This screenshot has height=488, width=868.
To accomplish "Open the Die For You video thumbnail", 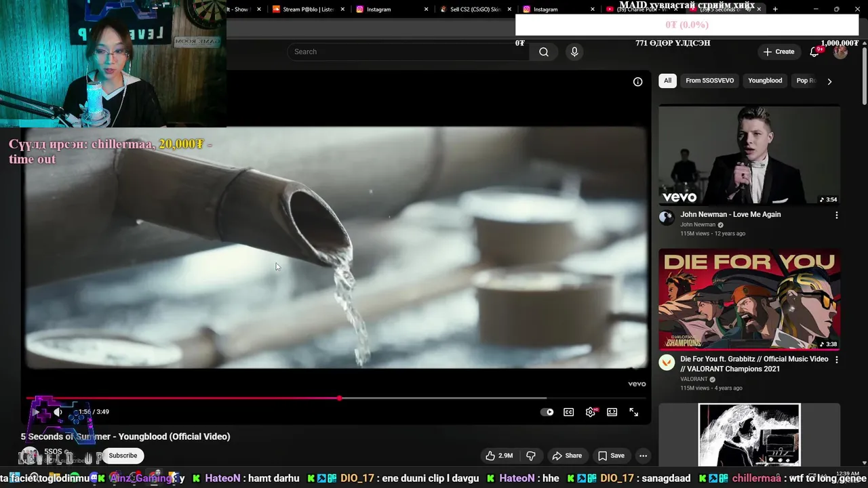I will pos(749,299).
